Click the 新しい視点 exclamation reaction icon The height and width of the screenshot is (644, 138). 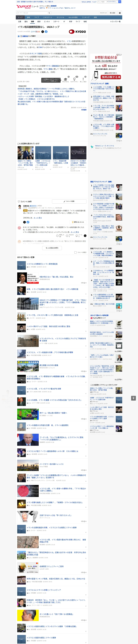tap(83, 79)
